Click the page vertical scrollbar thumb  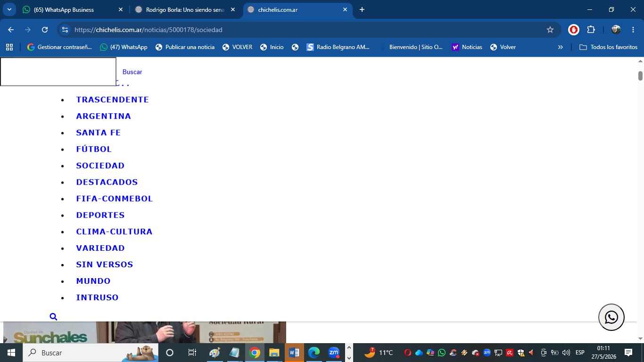pos(640,75)
